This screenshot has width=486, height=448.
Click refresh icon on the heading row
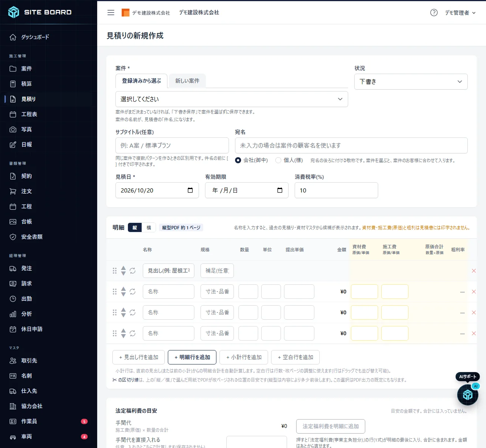(133, 271)
